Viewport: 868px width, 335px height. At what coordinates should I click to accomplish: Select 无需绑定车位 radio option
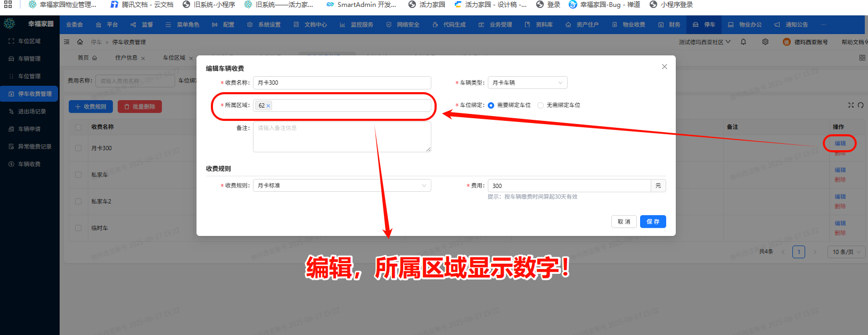click(x=541, y=105)
